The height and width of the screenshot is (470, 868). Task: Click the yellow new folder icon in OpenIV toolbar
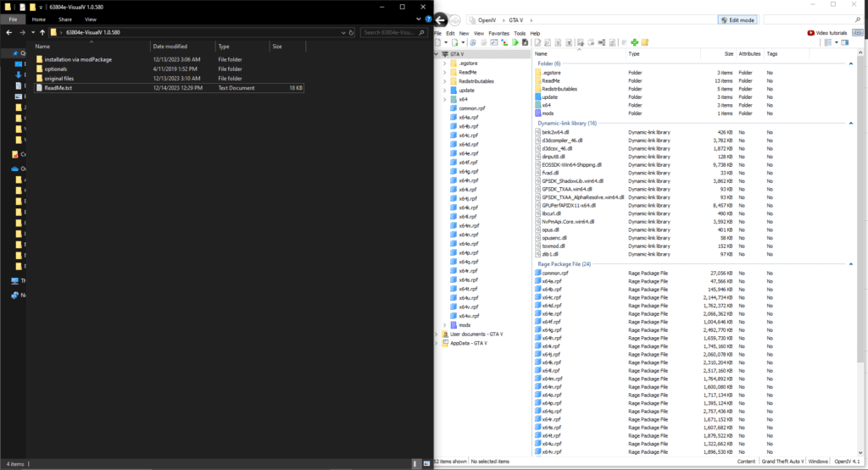[645, 42]
